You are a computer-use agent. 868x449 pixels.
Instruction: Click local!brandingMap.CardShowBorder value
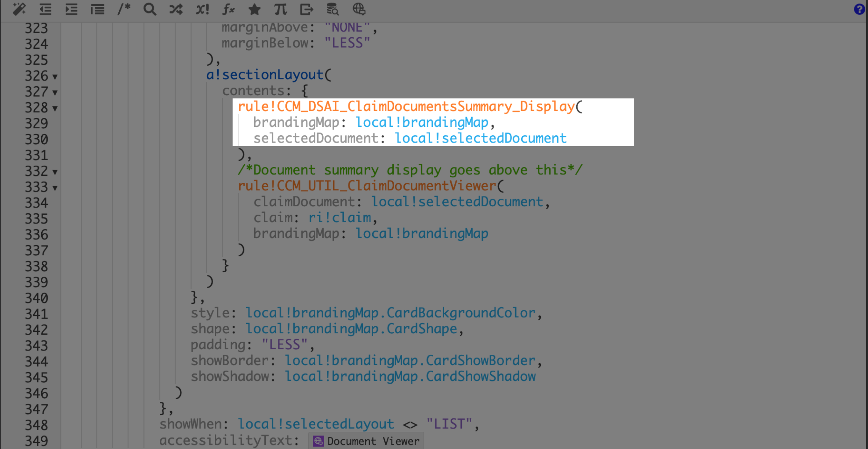click(x=410, y=360)
